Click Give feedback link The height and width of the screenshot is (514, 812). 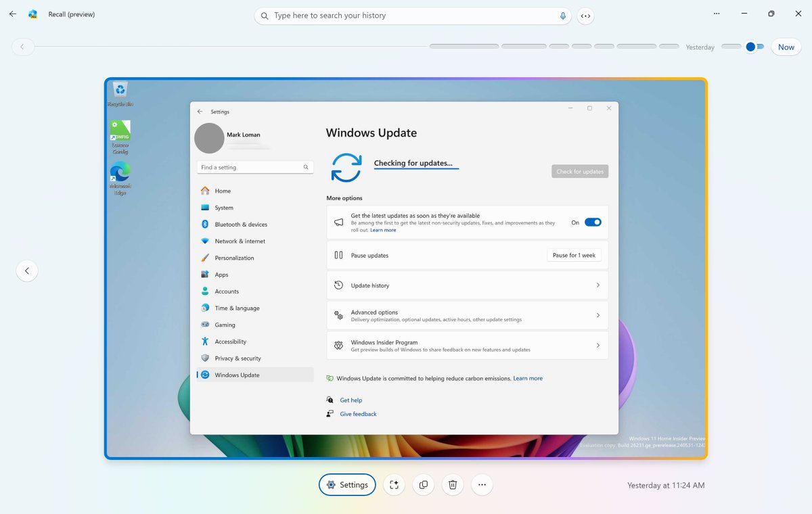pyautogui.click(x=359, y=414)
